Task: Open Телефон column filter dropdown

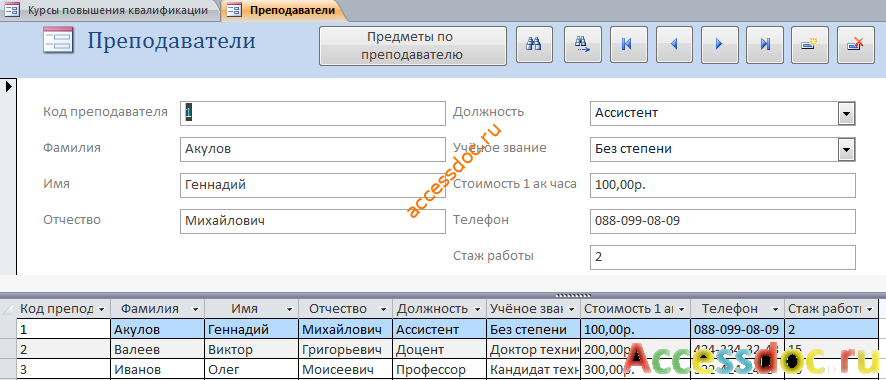Action: 775,309
